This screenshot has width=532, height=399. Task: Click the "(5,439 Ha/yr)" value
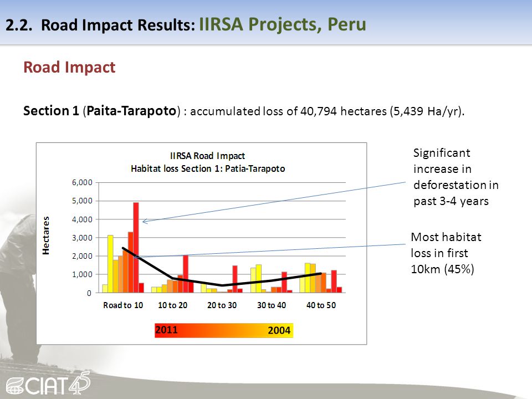pyautogui.click(x=427, y=111)
